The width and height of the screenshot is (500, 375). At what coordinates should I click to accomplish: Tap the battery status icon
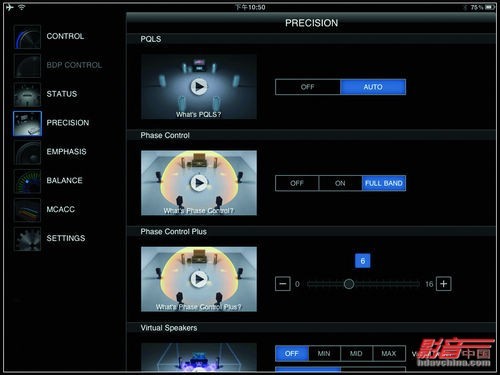pos(490,7)
